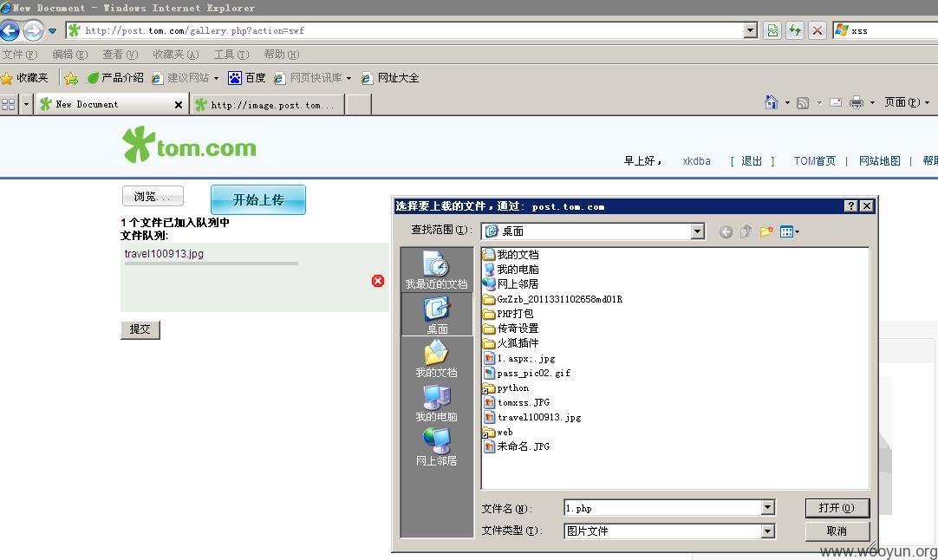The height and width of the screenshot is (560, 938).
Task: Open the 网站地图 link
Action: pos(879,161)
